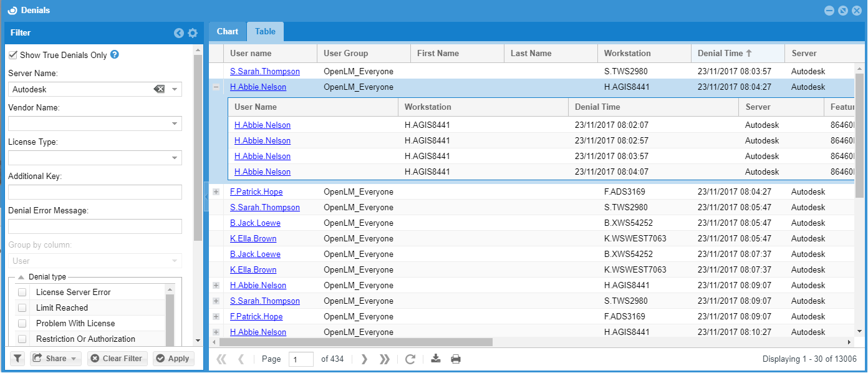Collapse the Filter panel with the arrow icon

coord(179,33)
